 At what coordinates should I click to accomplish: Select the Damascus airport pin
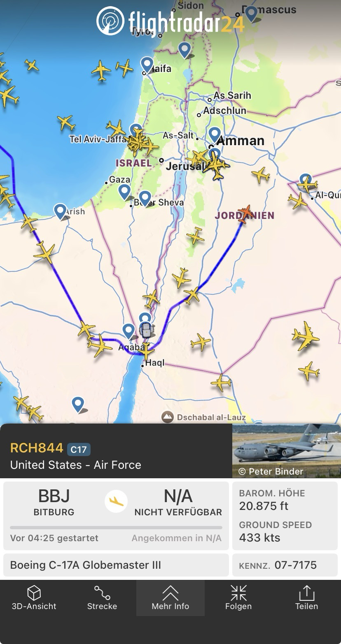pyautogui.click(x=251, y=14)
